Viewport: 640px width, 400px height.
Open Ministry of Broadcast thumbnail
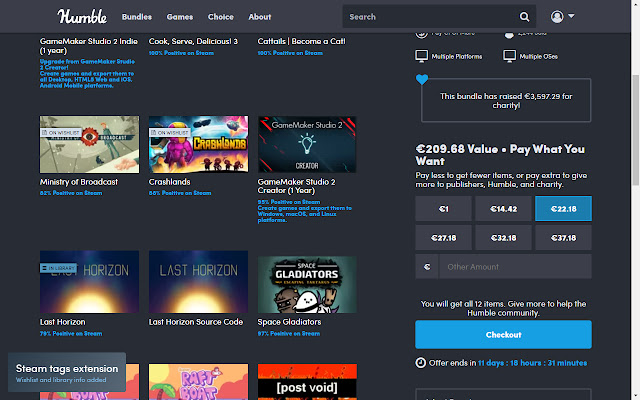[89, 144]
